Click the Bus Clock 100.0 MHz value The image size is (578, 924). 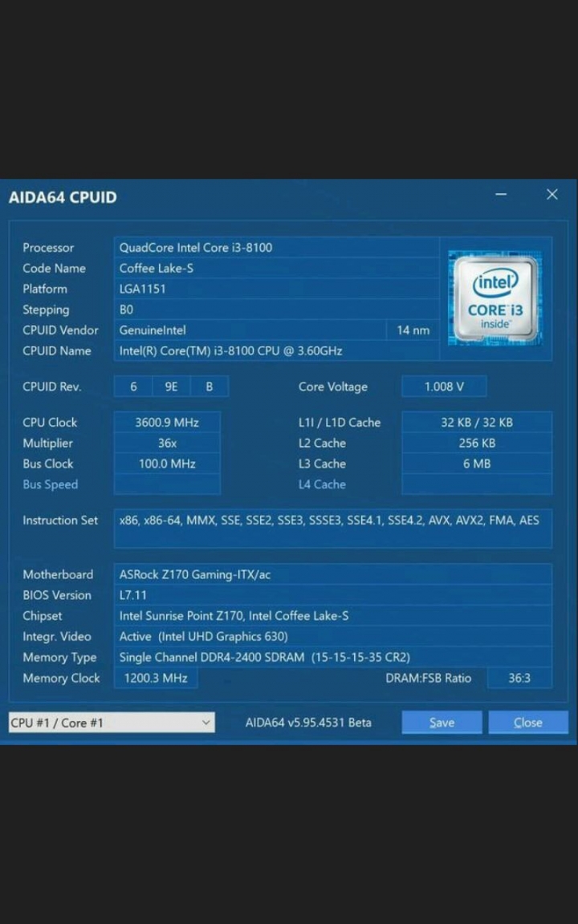point(167,464)
